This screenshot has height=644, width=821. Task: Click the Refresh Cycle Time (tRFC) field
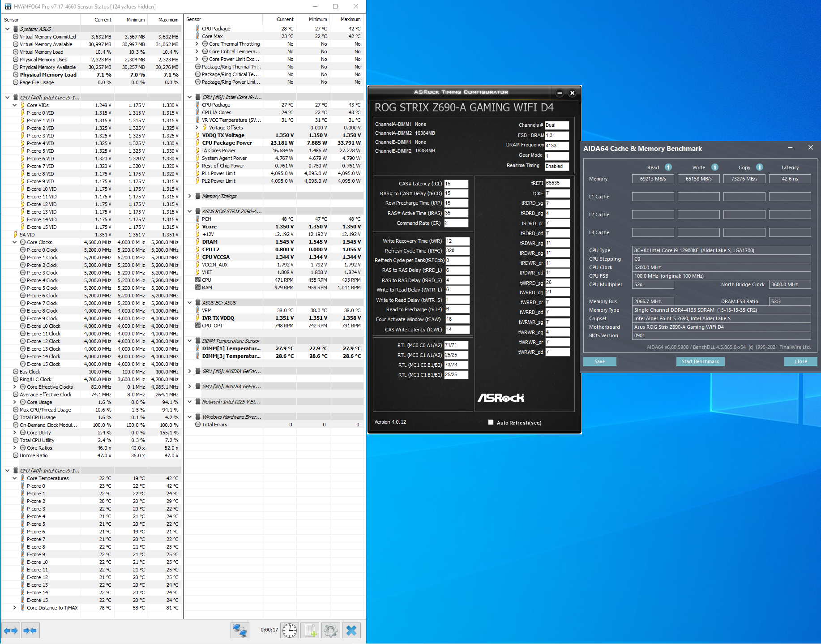tap(458, 251)
